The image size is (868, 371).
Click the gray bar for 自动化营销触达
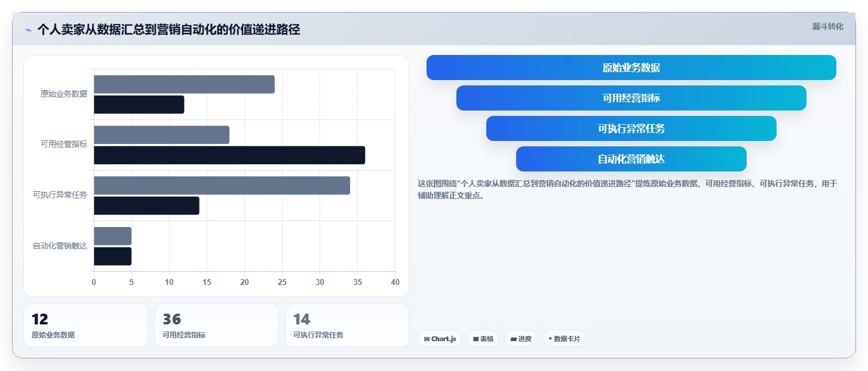point(112,236)
